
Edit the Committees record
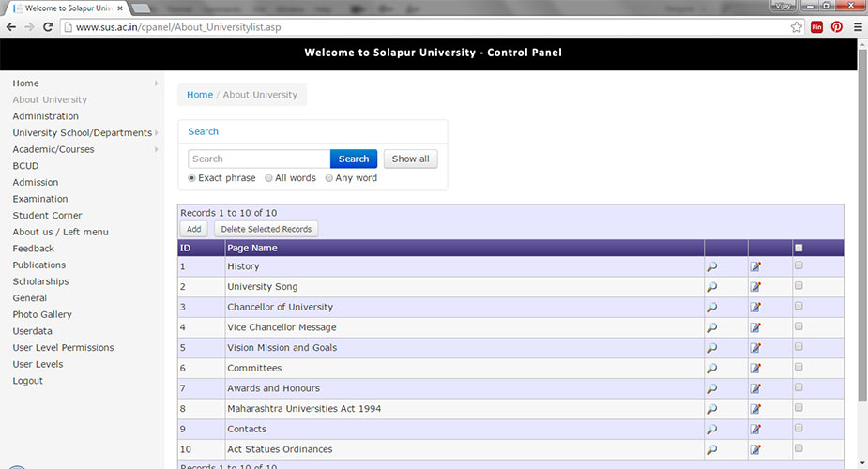point(755,368)
